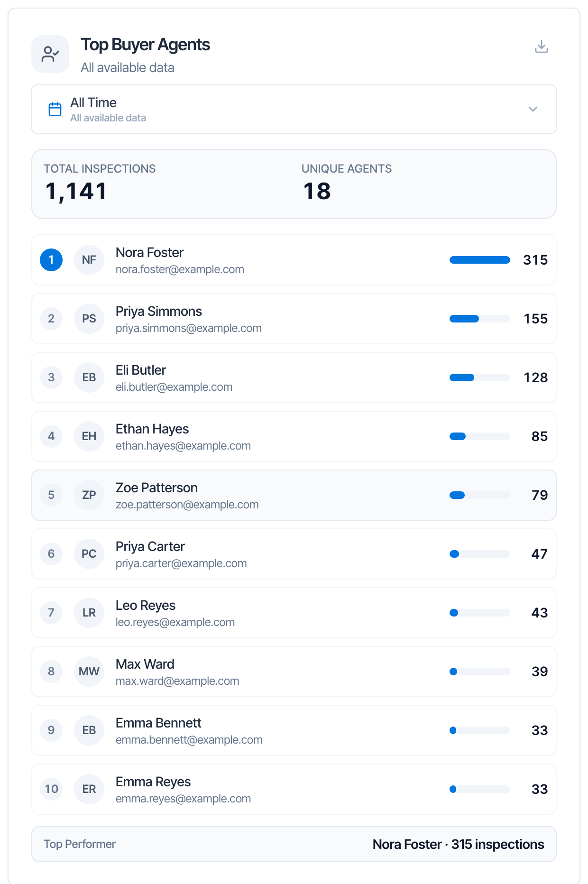Click the ER avatar for Emma Reyes
This screenshot has width=588, height=884.
coord(89,789)
